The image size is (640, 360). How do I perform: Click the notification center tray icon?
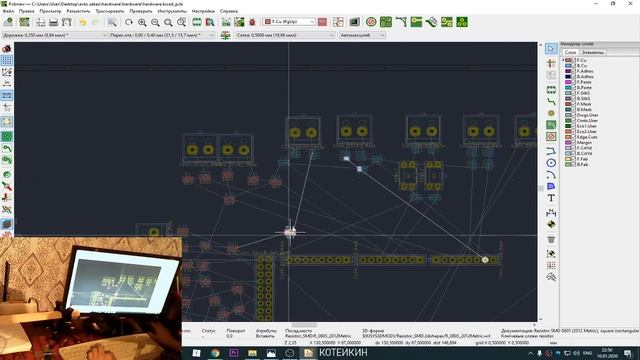pos(628,353)
